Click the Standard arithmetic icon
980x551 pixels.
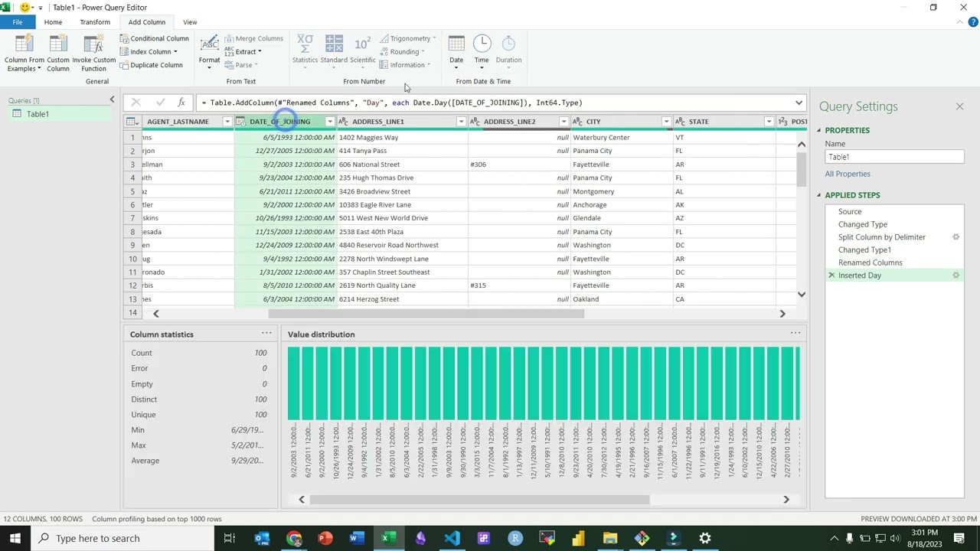pyautogui.click(x=334, y=43)
